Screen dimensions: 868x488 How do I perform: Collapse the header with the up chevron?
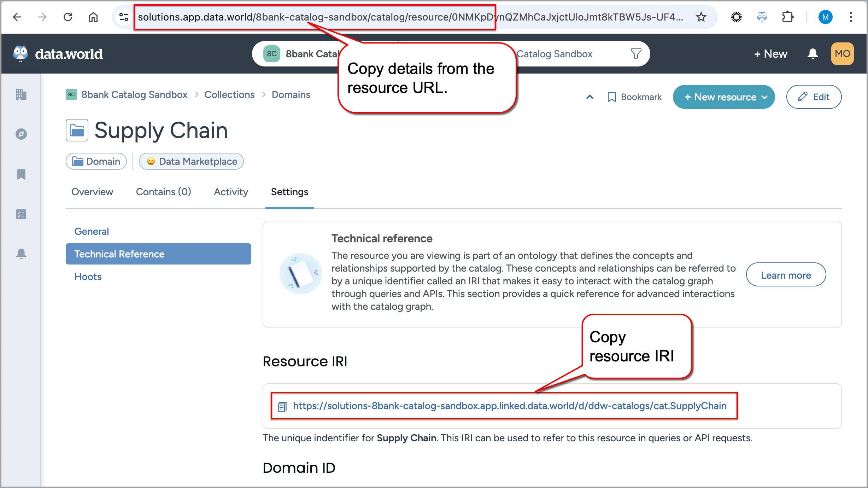point(590,97)
